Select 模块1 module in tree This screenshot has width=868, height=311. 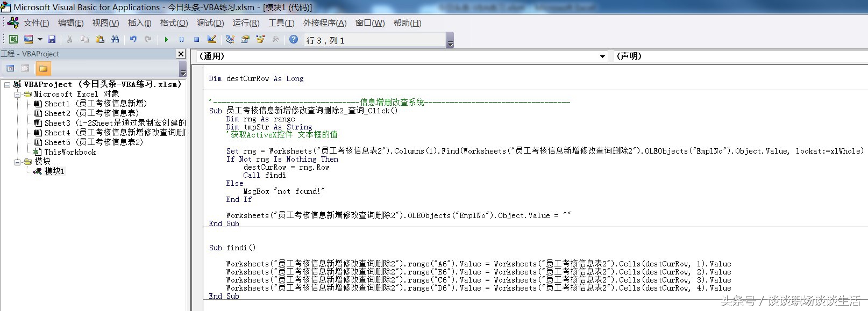(49, 171)
